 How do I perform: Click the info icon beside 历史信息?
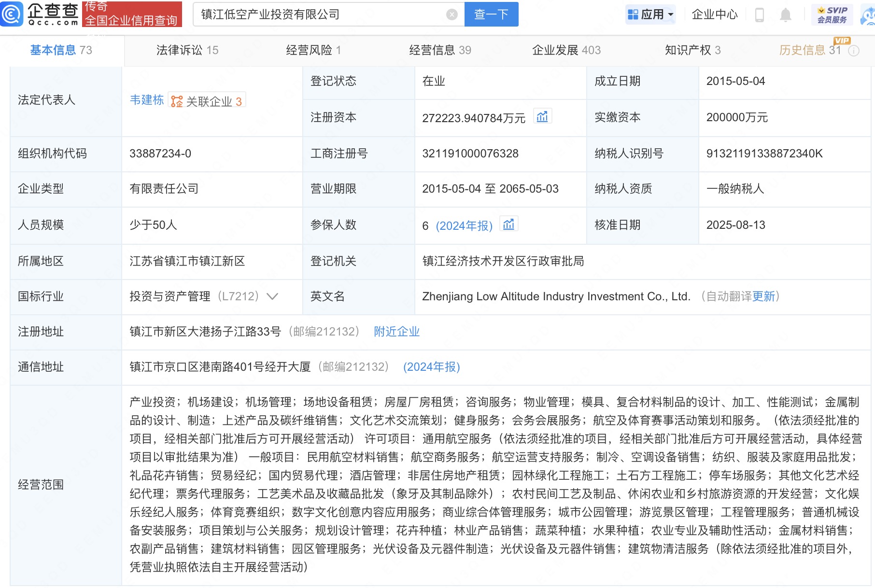tap(854, 51)
